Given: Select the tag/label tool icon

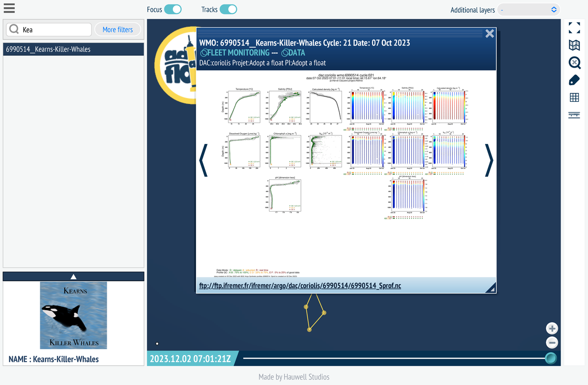Looking at the screenshot, I should pyautogui.click(x=574, y=80).
